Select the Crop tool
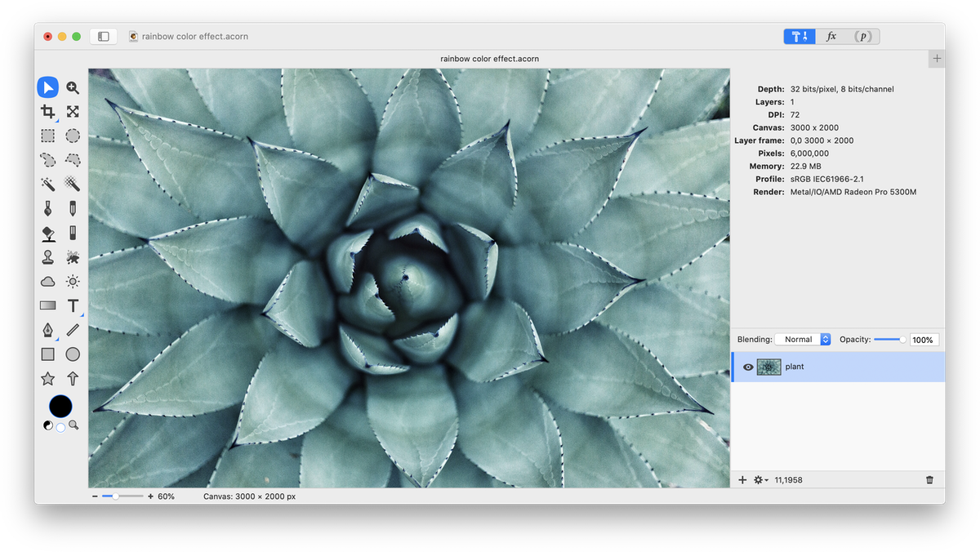 48,112
